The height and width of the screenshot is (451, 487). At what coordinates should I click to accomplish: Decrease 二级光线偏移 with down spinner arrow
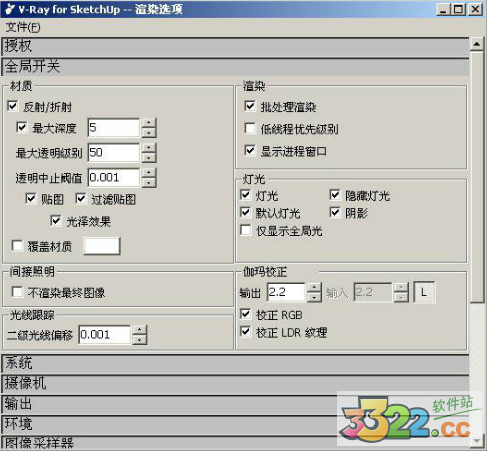(x=140, y=339)
